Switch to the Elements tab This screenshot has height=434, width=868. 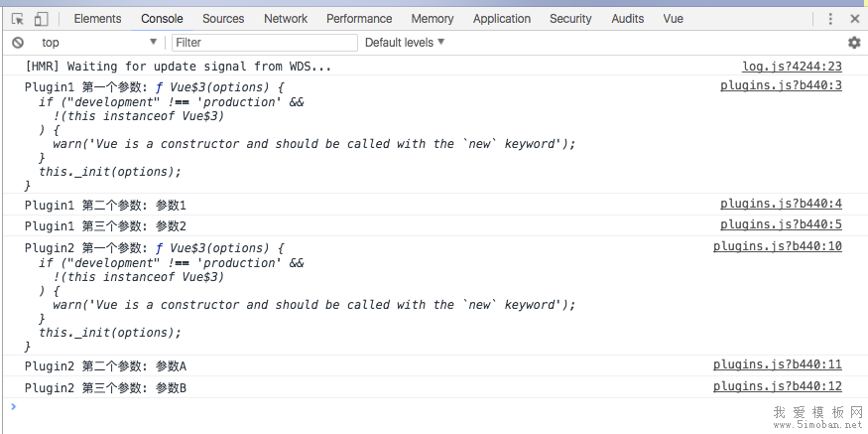point(97,19)
